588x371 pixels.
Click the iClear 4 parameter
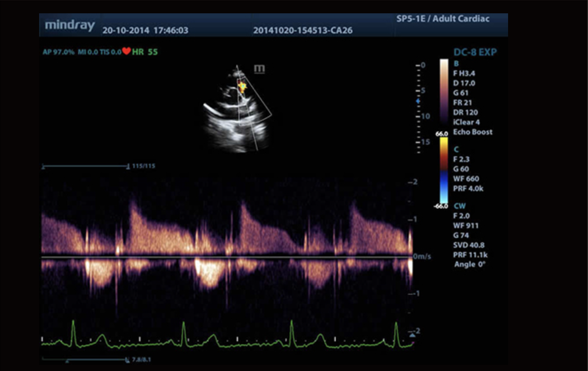pyautogui.click(x=467, y=122)
